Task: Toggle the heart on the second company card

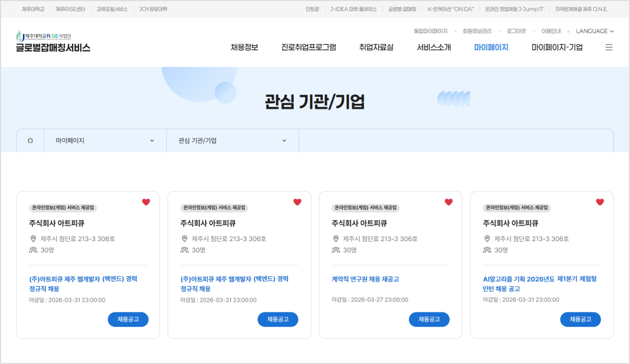Action: click(x=297, y=202)
